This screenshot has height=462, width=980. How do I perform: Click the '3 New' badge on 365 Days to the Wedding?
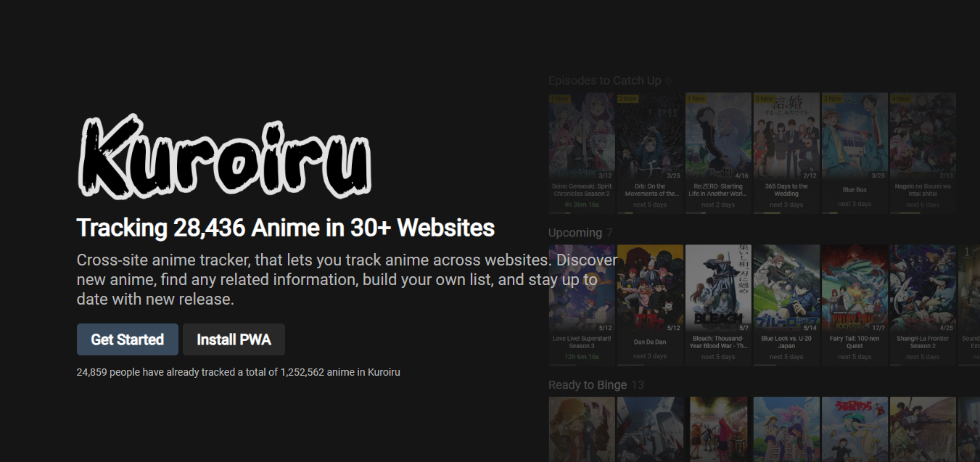(765, 98)
